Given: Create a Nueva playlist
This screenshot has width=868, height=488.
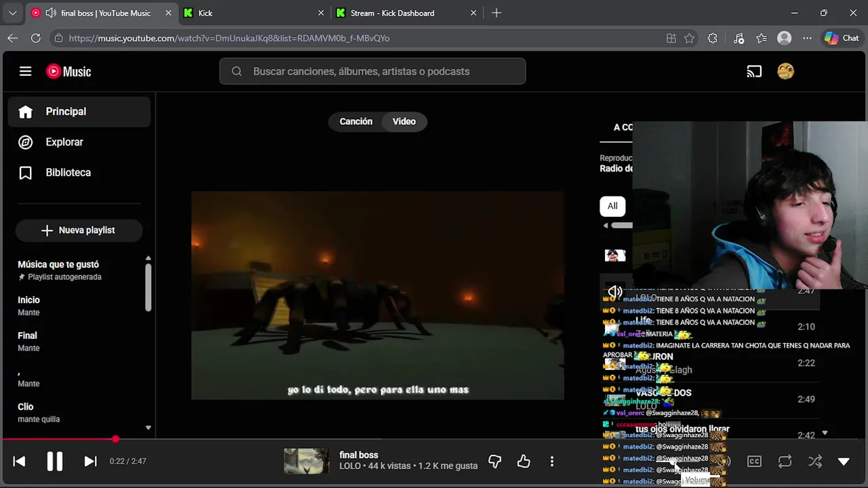Looking at the screenshot, I should 79,230.
